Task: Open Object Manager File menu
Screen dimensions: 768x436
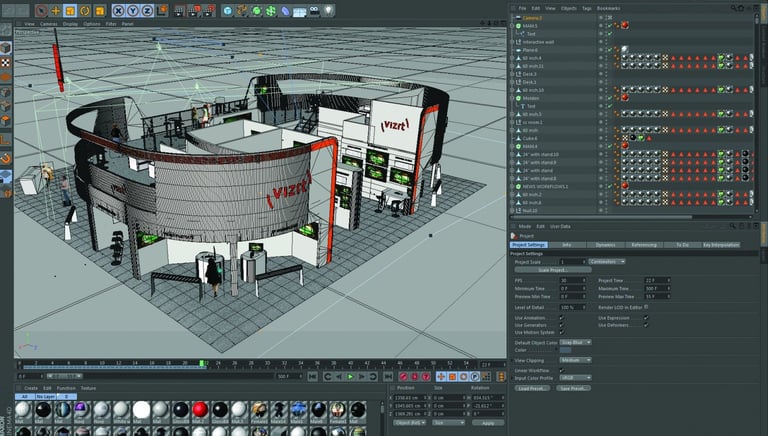Action: (x=522, y=8)
